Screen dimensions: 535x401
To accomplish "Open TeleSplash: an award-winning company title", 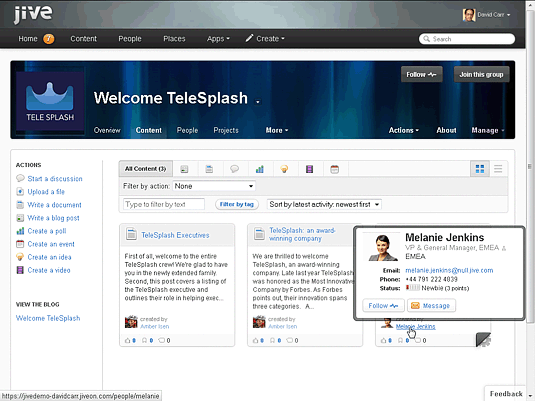I will [x=302, y=234].
